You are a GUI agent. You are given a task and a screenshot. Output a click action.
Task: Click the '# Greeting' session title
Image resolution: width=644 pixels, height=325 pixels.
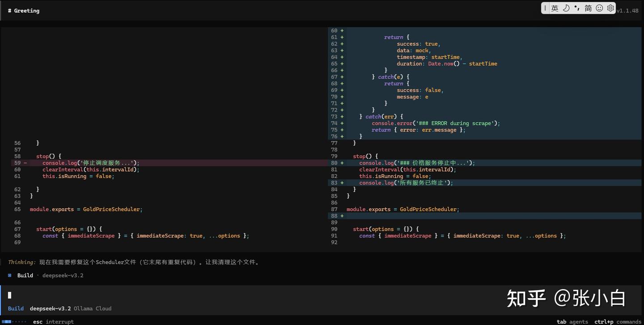(x=24, y=11)
